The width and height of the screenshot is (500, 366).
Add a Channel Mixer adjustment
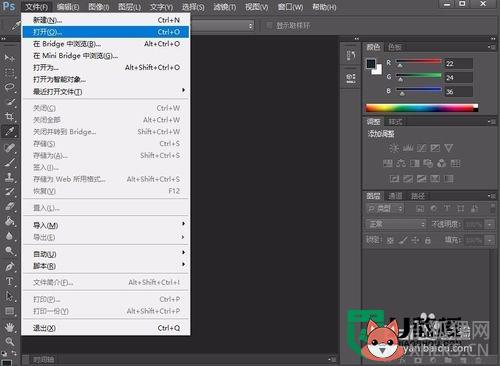coord(442,163)
